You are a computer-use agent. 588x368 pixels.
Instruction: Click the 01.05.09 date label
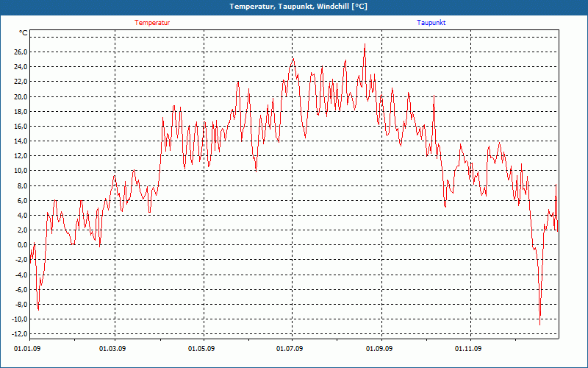[201, 349]
